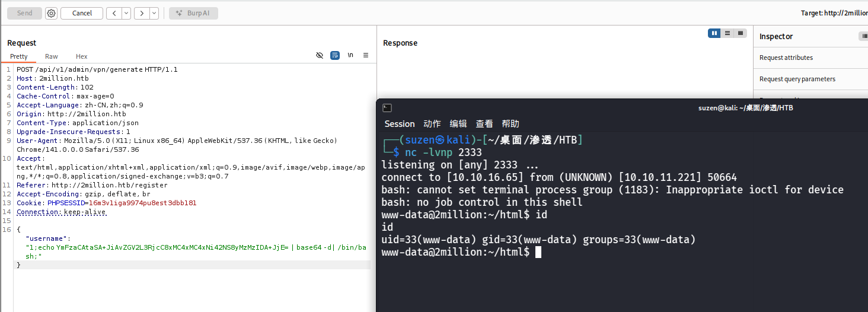Select combined tabbed request/response layout
The height and width of the screenshot is (312, 868).
740,33
